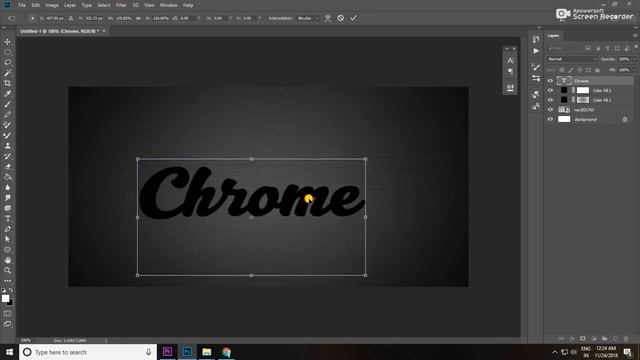Click the Background layer thumbnail
640x360 pixels.
[x=564, y=120]
